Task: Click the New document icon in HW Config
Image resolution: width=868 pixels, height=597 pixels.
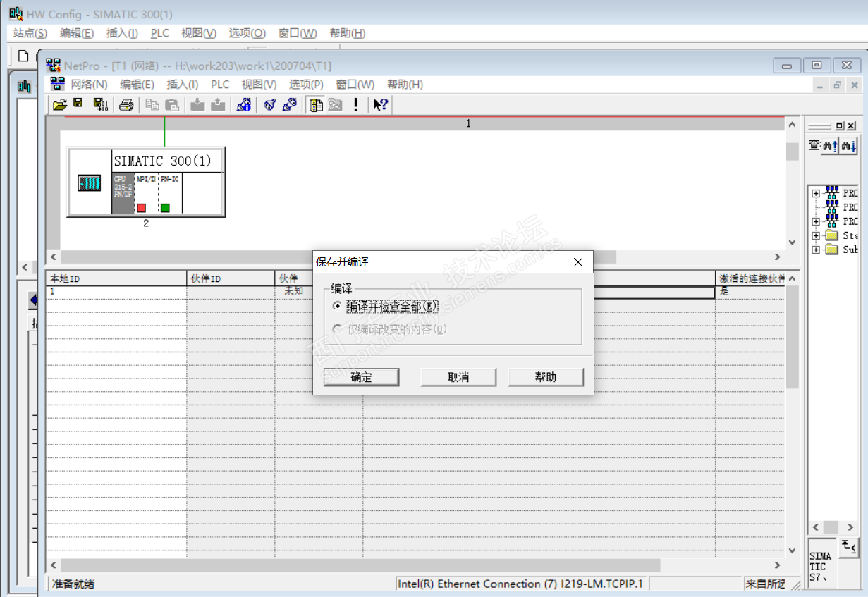Action: point(23,56)
